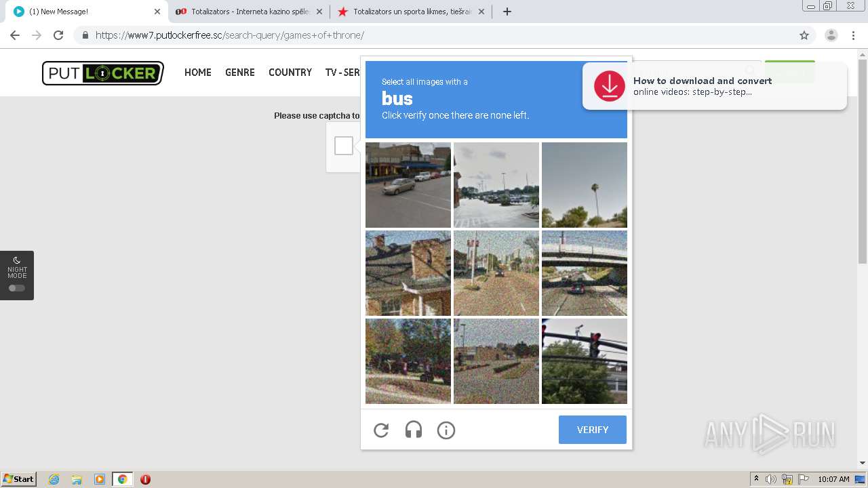
Task: Select the noisy road with pole tile
Action: 496,273
